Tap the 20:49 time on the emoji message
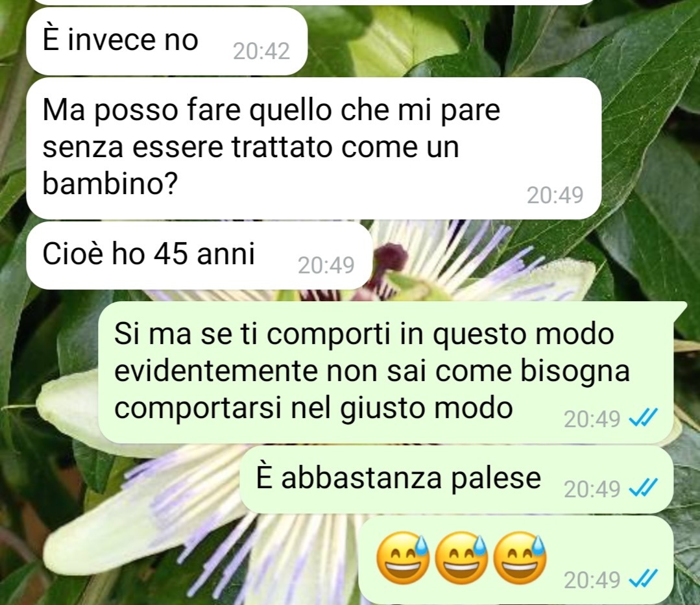This screenshot has width=700, height=605. click(x=592, y=580)
